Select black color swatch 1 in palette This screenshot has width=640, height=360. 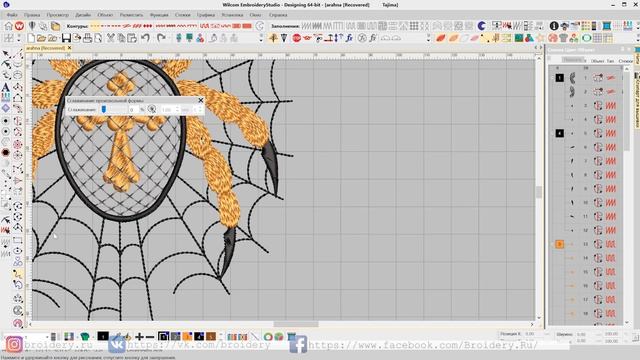[163, 337]
